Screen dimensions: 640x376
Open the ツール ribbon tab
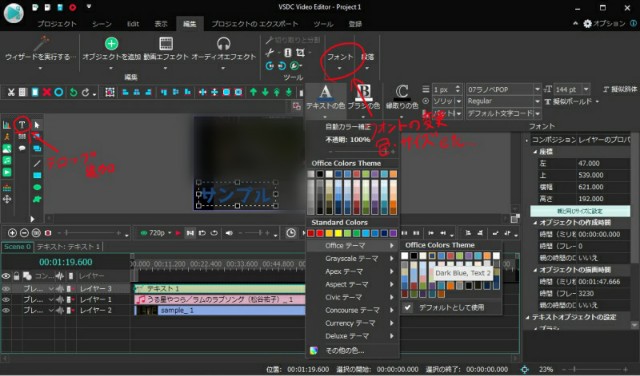[323, 24]
